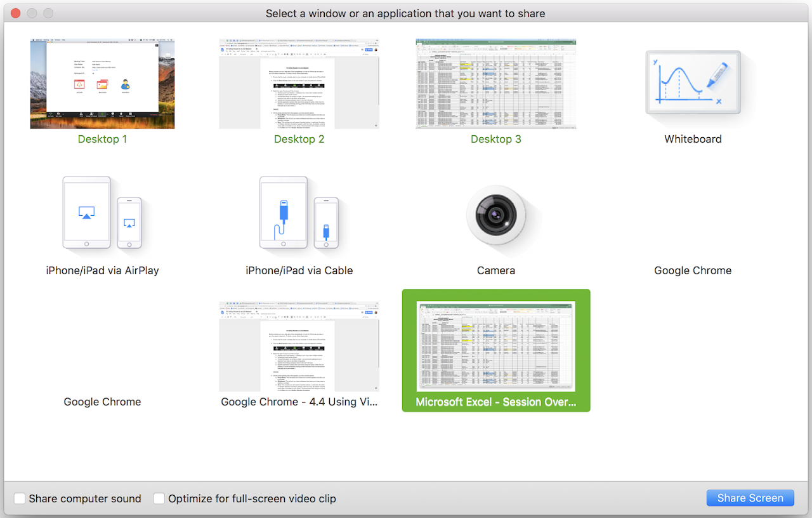Check Optimize for full-screen video clip
The width and height of the screenshot is (812, 518).
[x=159, y=498]
